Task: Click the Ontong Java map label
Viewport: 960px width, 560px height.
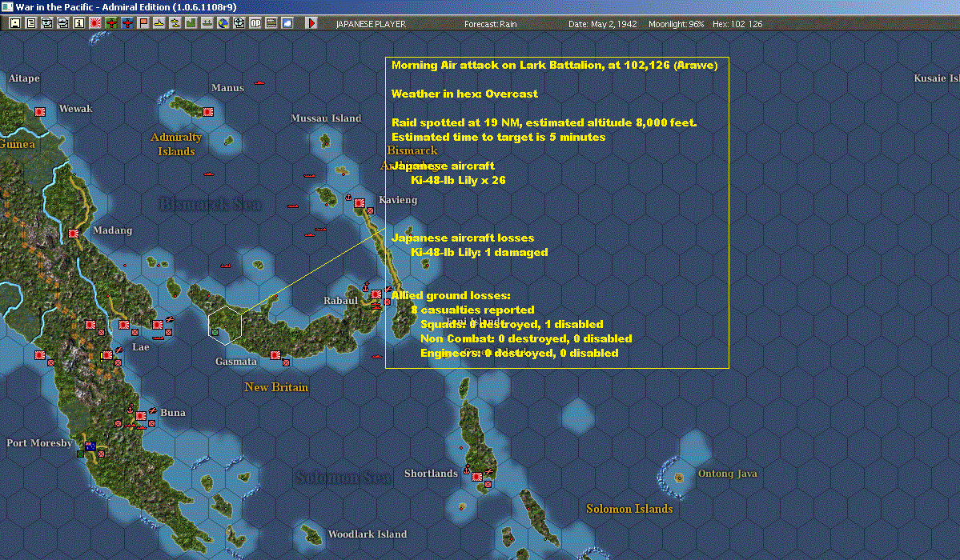Action: click(x=727, y=474)
